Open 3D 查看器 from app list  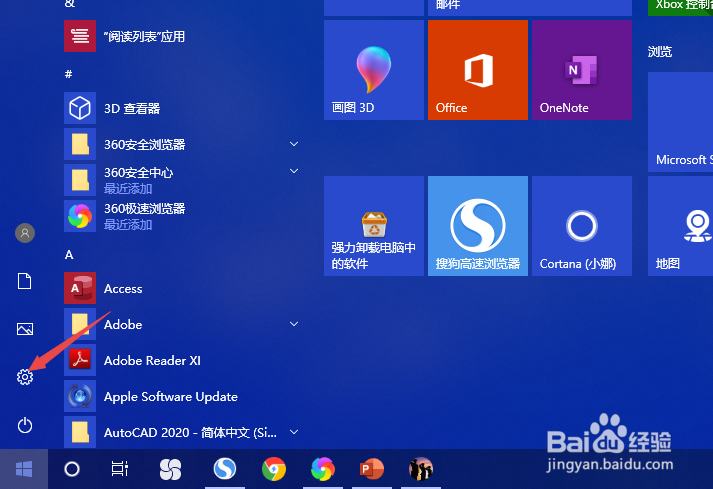click(x=182, y=108)
